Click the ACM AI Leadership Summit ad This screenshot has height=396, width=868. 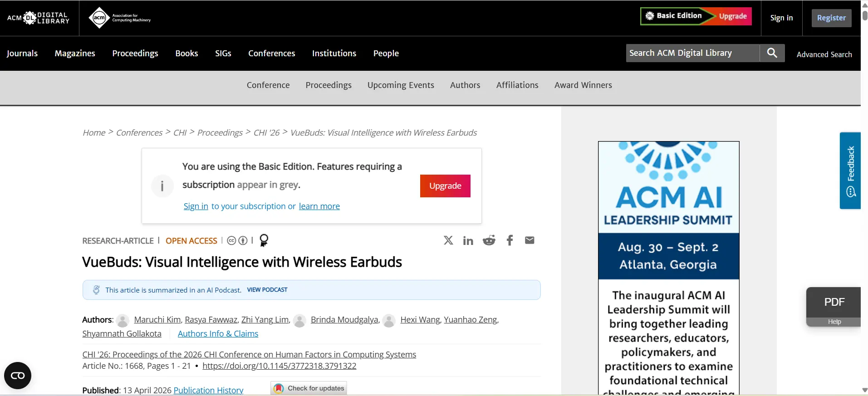(x=669, y=268)
